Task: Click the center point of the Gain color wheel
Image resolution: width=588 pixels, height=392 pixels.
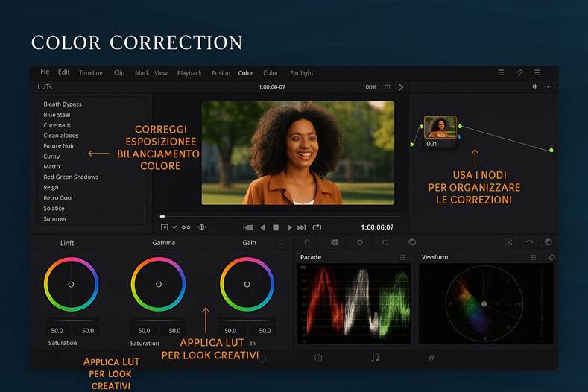Action: (247, 285)
